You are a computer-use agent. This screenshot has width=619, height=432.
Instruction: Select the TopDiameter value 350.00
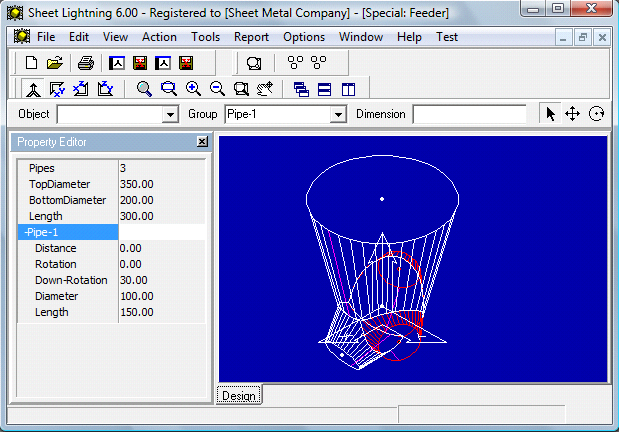point(137,184)
